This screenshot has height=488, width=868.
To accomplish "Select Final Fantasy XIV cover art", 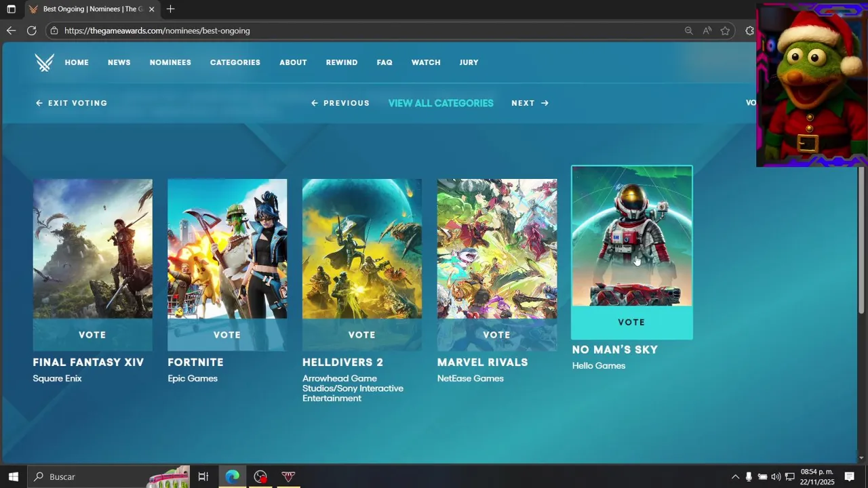I will tap(92, 249).
